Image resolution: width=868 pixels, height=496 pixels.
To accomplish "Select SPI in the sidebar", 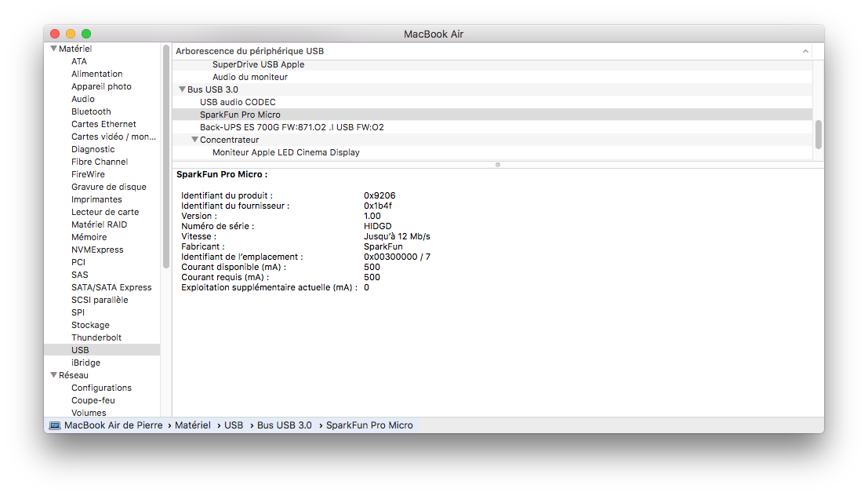I will (78, 312).
